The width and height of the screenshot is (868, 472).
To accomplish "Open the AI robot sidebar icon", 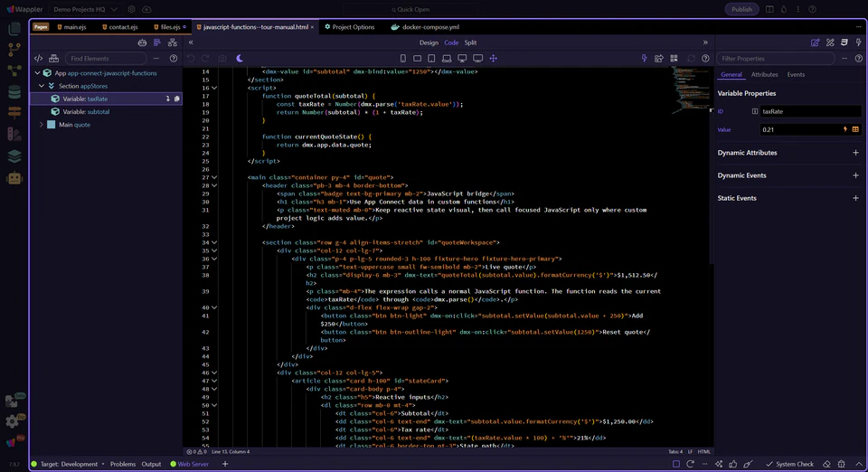I will point(14,177).
